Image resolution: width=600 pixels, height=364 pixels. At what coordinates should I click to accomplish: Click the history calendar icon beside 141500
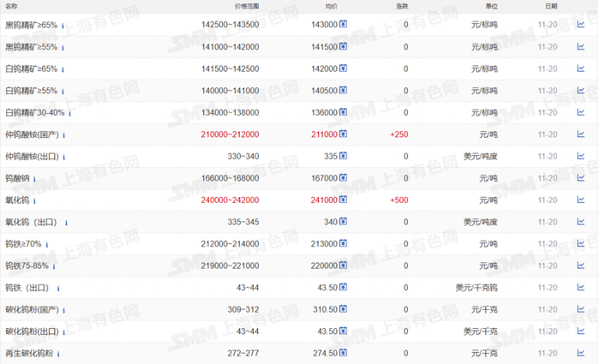pyautogui.click(x=343, y=46)
